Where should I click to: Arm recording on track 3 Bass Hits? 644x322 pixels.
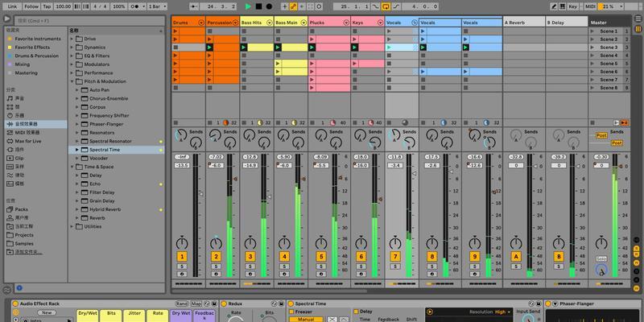click(x=250, y=274)
